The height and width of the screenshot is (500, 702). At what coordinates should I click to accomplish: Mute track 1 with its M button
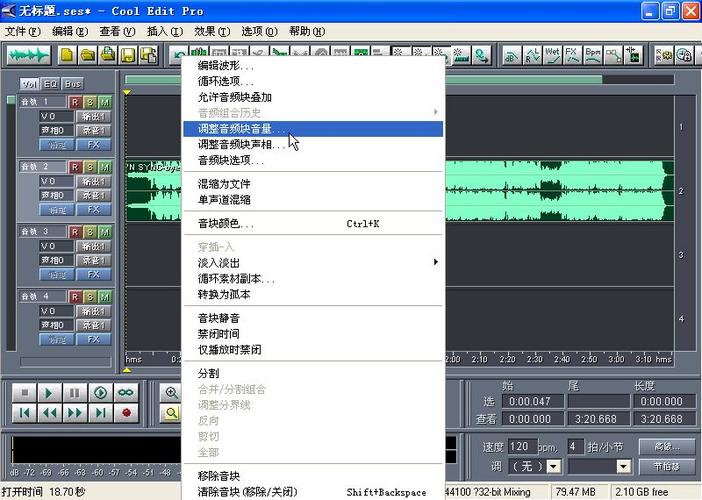click(105, 102)
